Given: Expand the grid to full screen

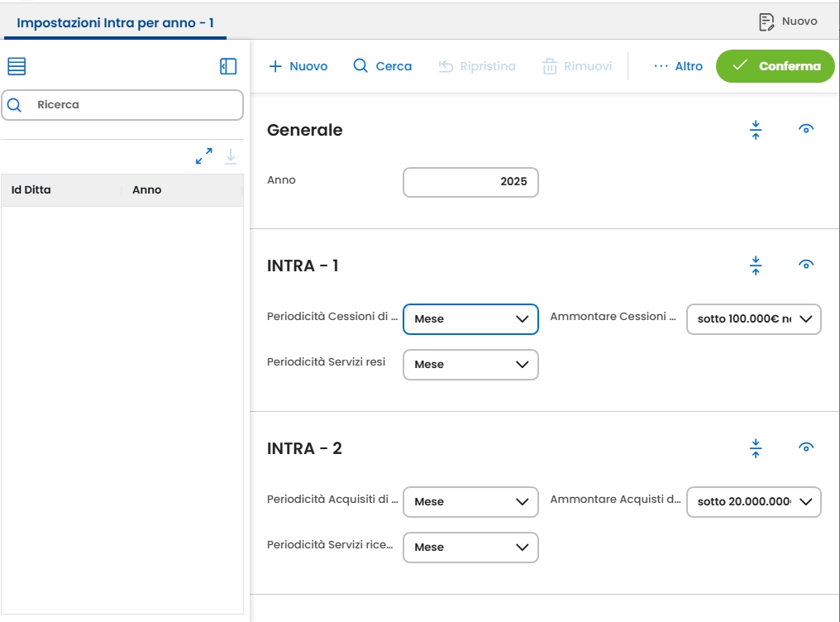Looking at the screenshot, I should 203,156.
